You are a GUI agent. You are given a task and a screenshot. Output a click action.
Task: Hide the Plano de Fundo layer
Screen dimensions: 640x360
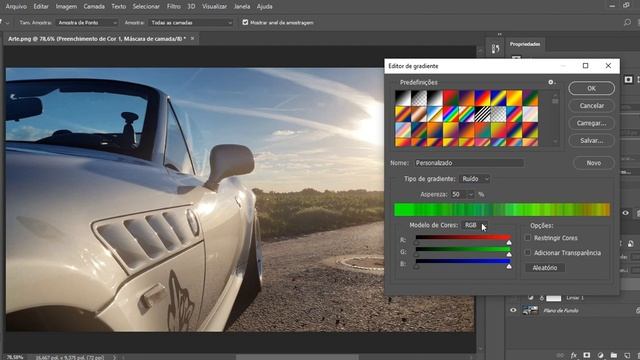[x=513, y=311]
